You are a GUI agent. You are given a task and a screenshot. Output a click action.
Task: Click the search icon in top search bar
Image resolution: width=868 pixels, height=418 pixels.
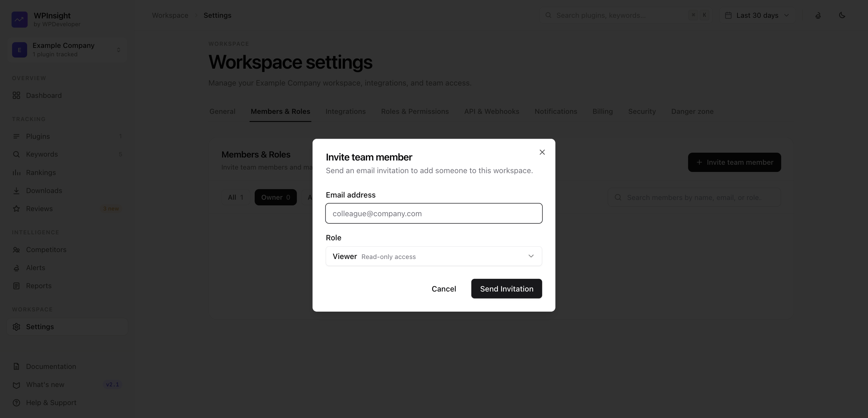pos(548,15)
